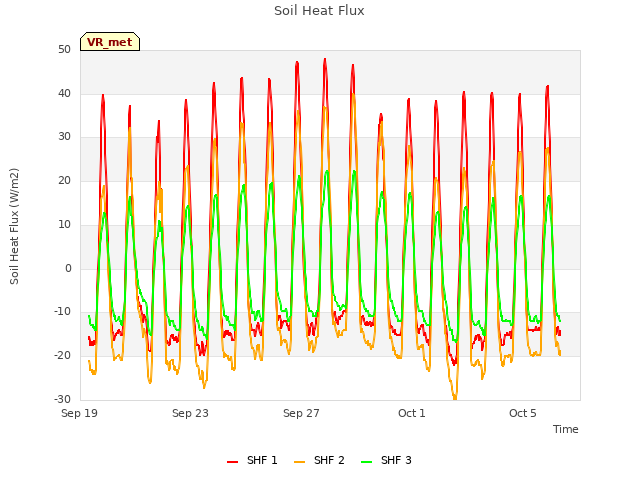Click the Soil Heat Flux (W/m2) y-axis title
The image size is (640, 480).
tap(14, 226)
